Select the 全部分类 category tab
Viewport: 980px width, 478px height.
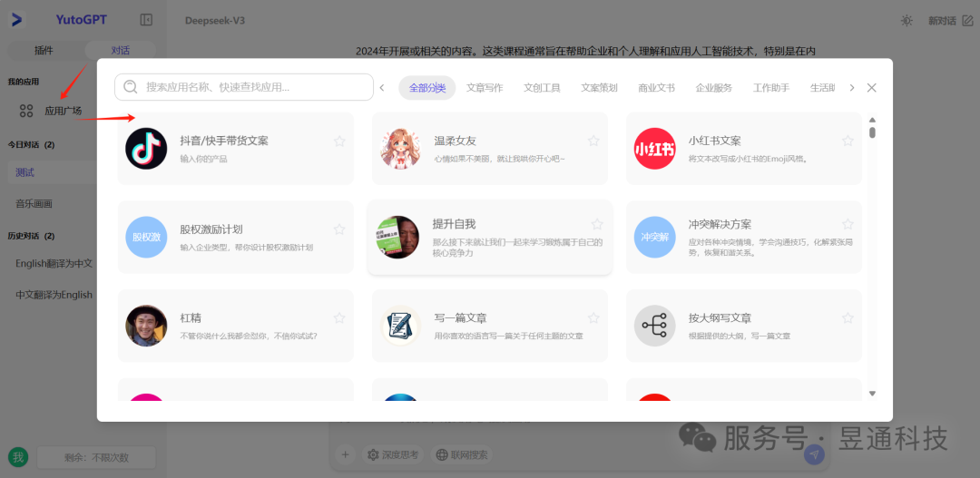click(x=427, y=87)
